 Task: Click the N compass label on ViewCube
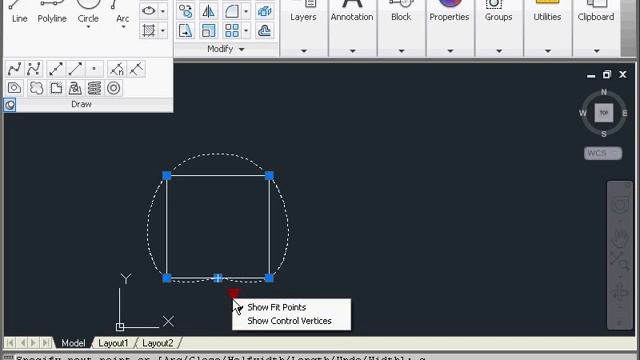(x=604, y=92)
